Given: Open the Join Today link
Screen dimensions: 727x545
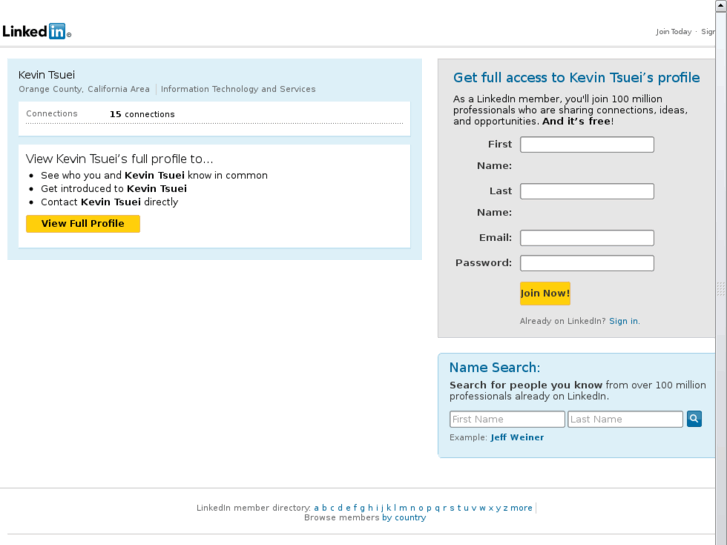Looking at the screenshot, I should (673, 32).
